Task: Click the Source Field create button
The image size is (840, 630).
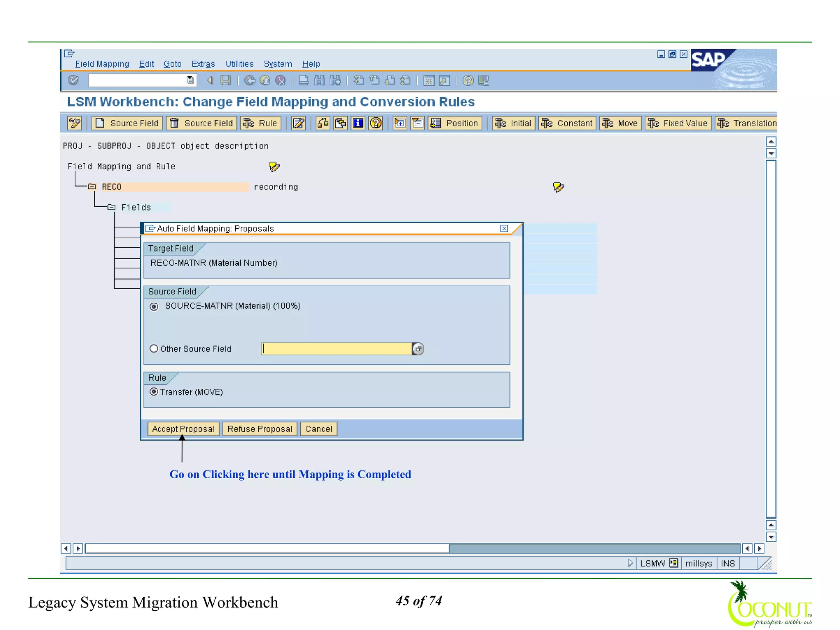Action: [x=127, y=123]
